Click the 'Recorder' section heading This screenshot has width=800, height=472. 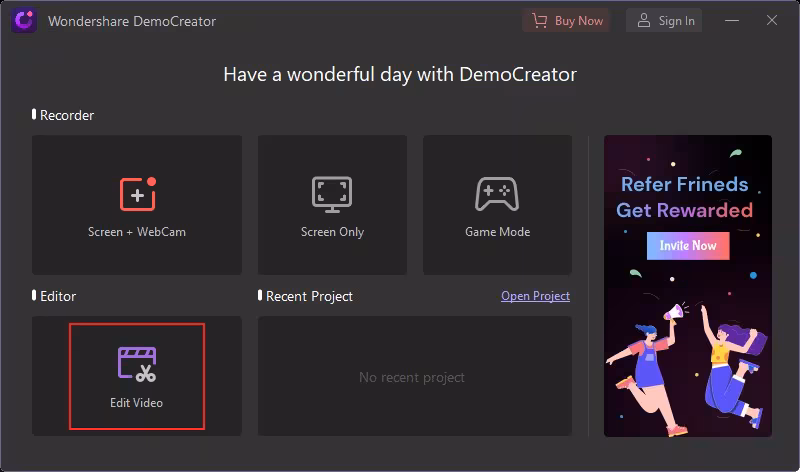tap(67, 115)
